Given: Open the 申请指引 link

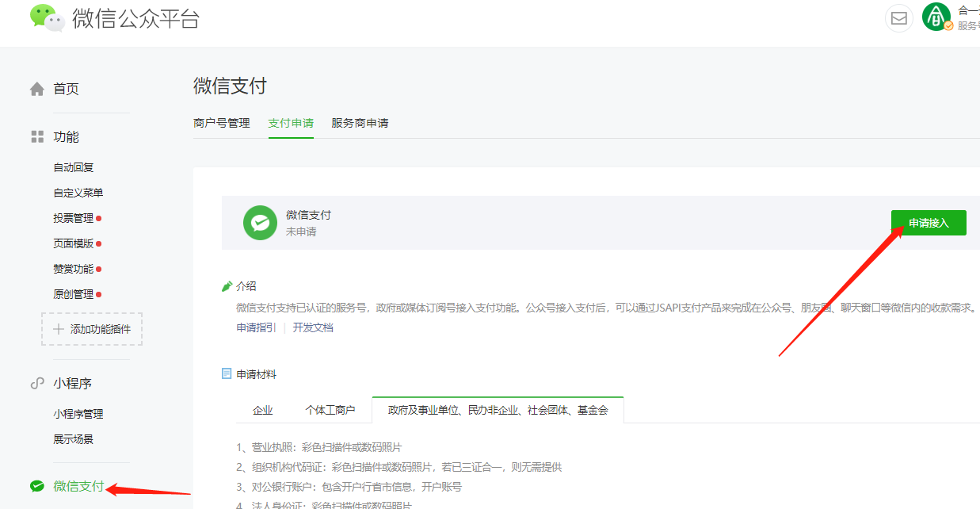Looking at the screenshot, I should pyautogui.click(x=256, y=327).
